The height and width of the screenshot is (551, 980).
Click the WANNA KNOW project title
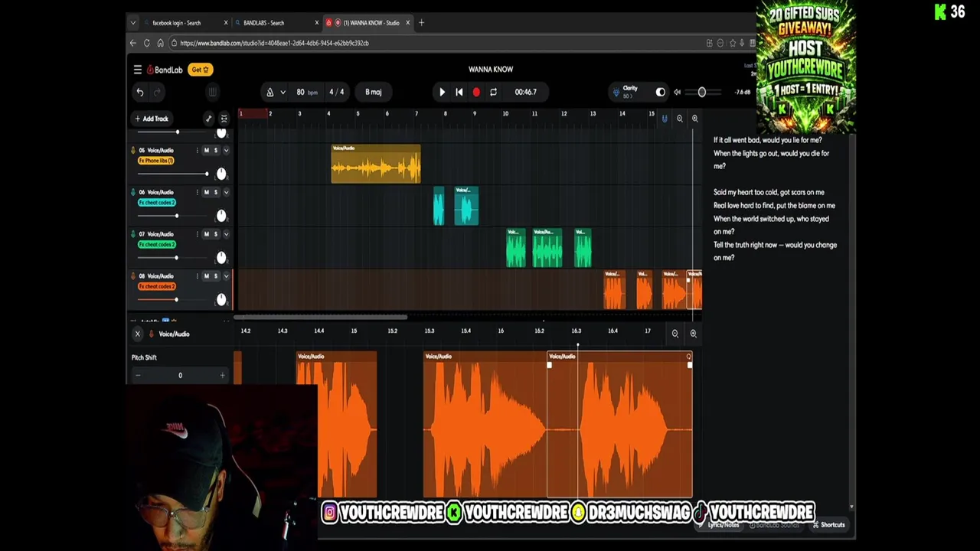(x=491, y=70)
